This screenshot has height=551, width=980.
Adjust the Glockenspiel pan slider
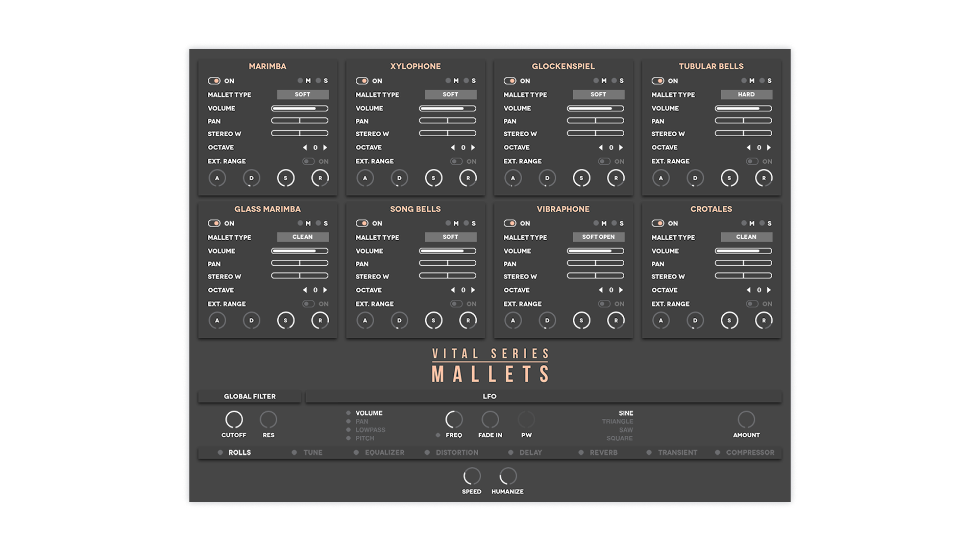(x=596, y=121)
